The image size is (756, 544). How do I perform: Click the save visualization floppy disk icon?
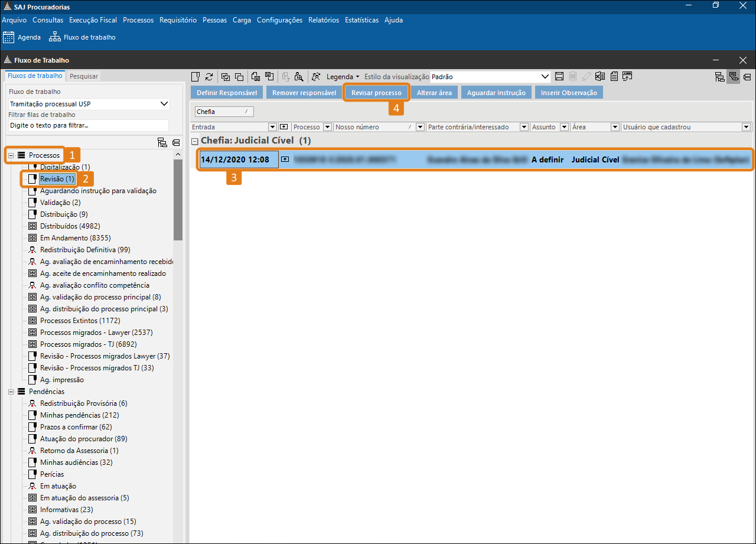tap(559, 77)
